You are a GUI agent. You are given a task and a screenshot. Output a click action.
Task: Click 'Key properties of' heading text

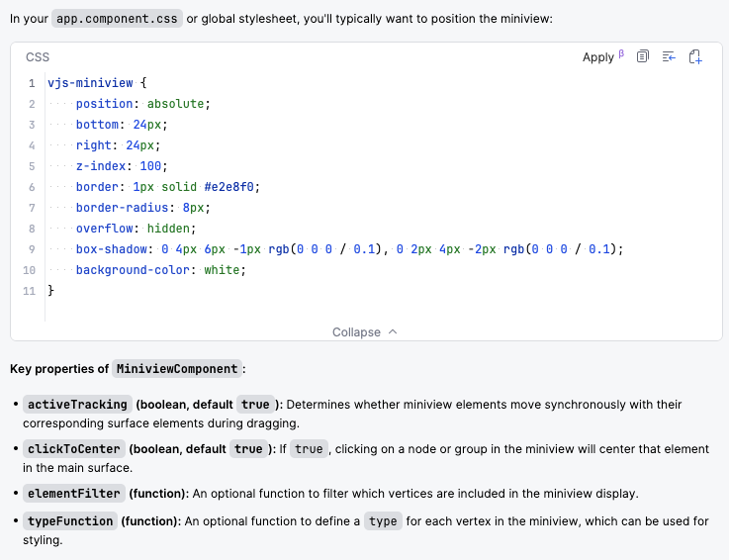(59, 369)
